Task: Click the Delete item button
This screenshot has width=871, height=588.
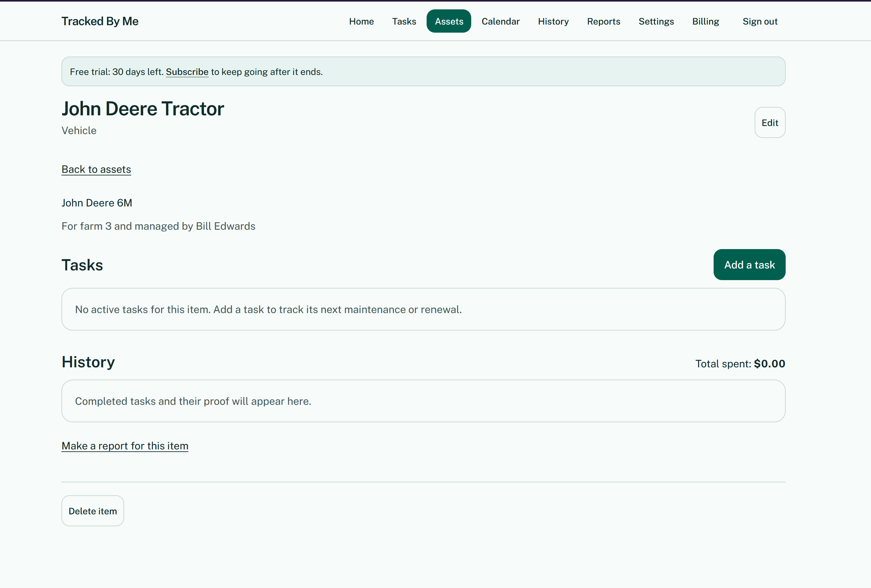Action: click(x=92, y=511)
